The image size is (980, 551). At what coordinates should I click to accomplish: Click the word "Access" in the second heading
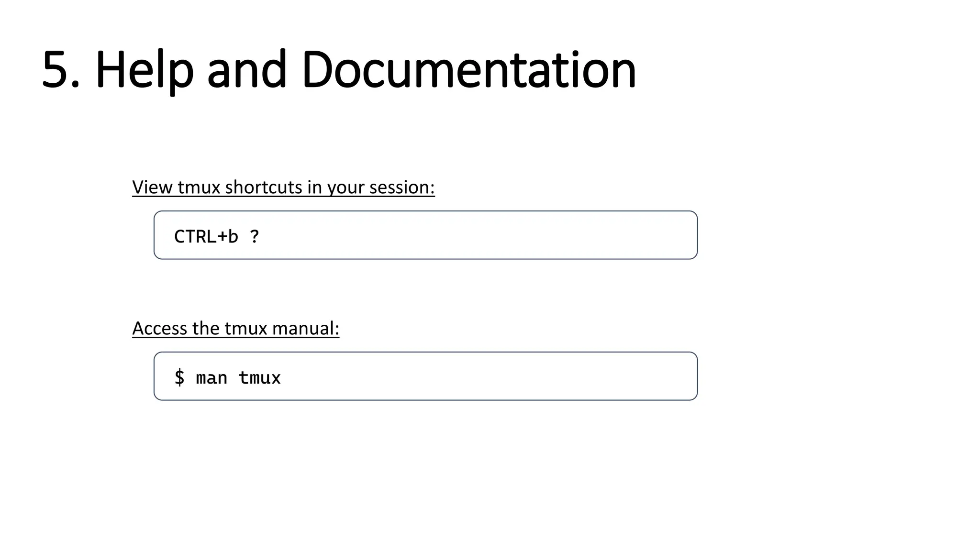(x=159, y=328)
